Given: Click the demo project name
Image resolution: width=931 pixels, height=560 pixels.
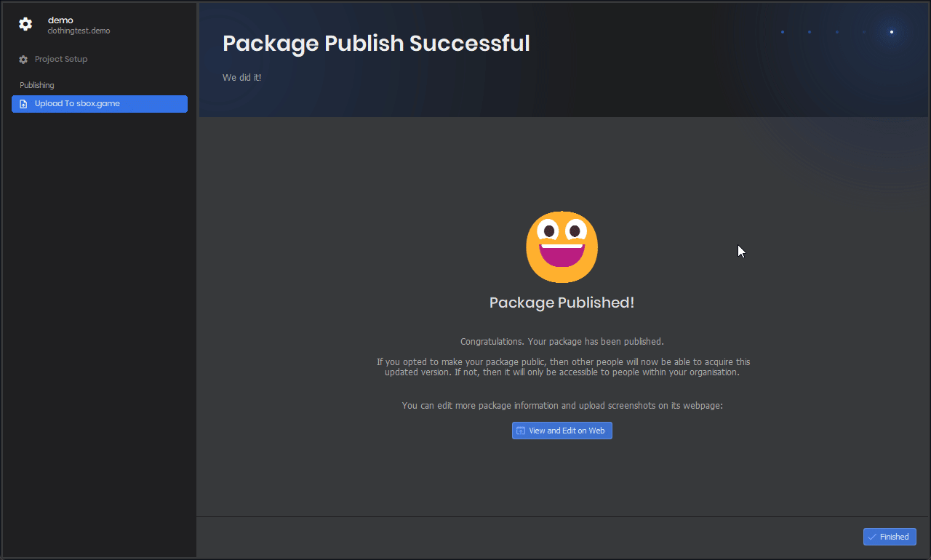Looking at the screenshot, I should point(60,20).
